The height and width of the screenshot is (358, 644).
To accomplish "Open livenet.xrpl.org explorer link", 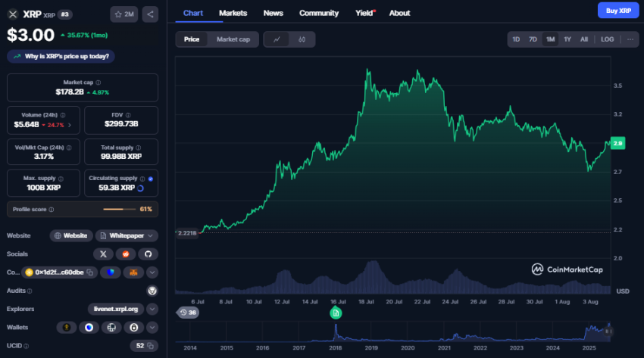I will point(116,310).
